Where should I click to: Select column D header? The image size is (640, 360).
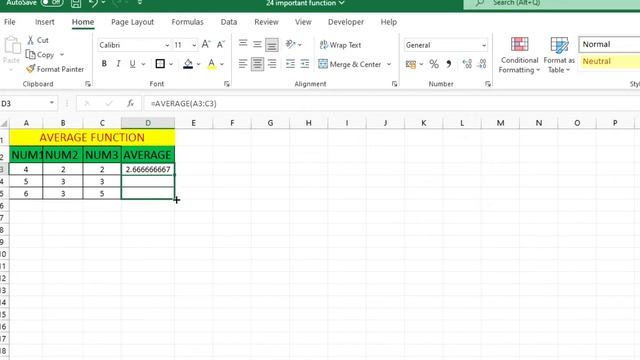[x=148, y=123]
